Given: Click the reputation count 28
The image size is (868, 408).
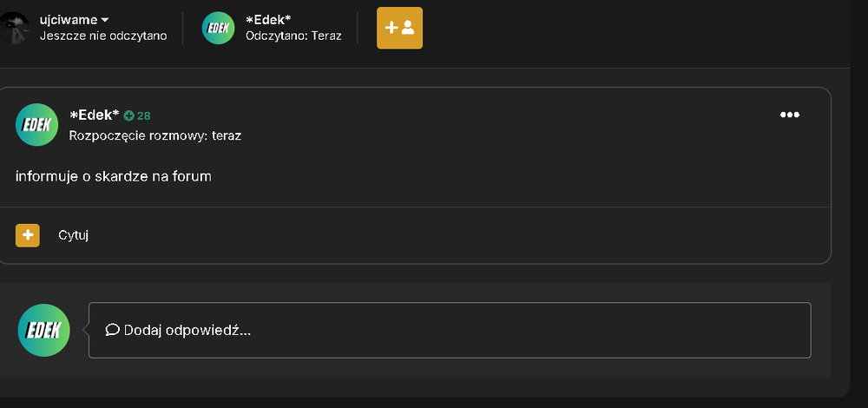Looking at the screenshot, I should (x=143, y=115).
